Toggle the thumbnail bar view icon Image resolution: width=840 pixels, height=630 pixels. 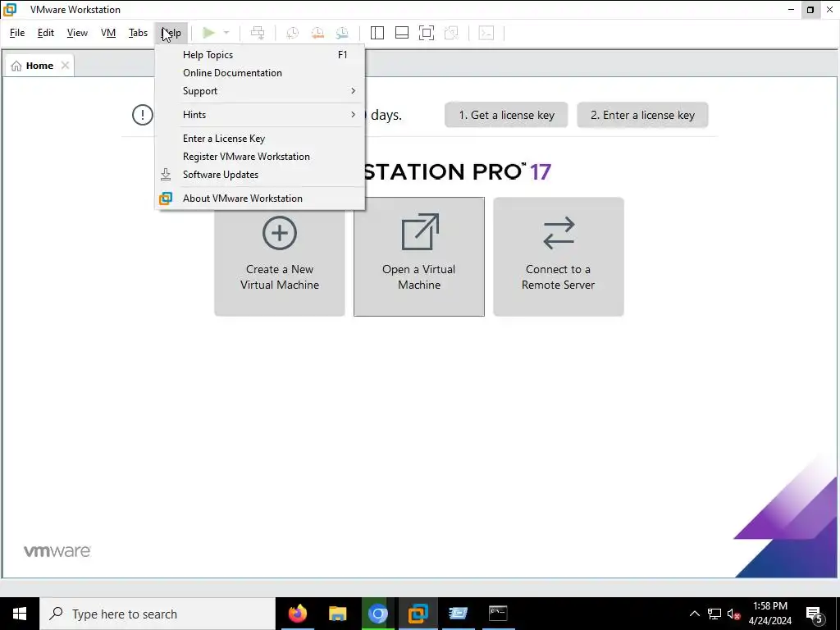click(x=402, y=33)
